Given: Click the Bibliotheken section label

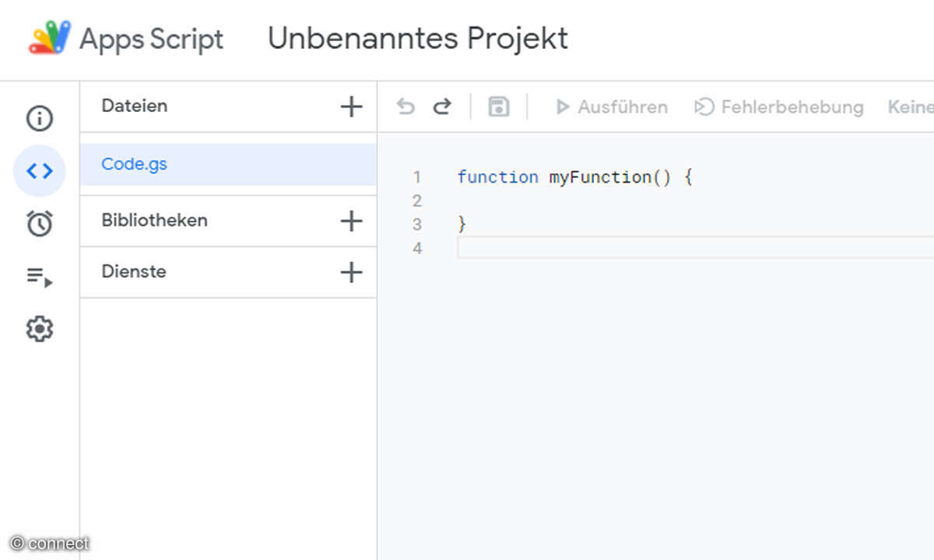Looking at the screenshot, I should [154, 220].
